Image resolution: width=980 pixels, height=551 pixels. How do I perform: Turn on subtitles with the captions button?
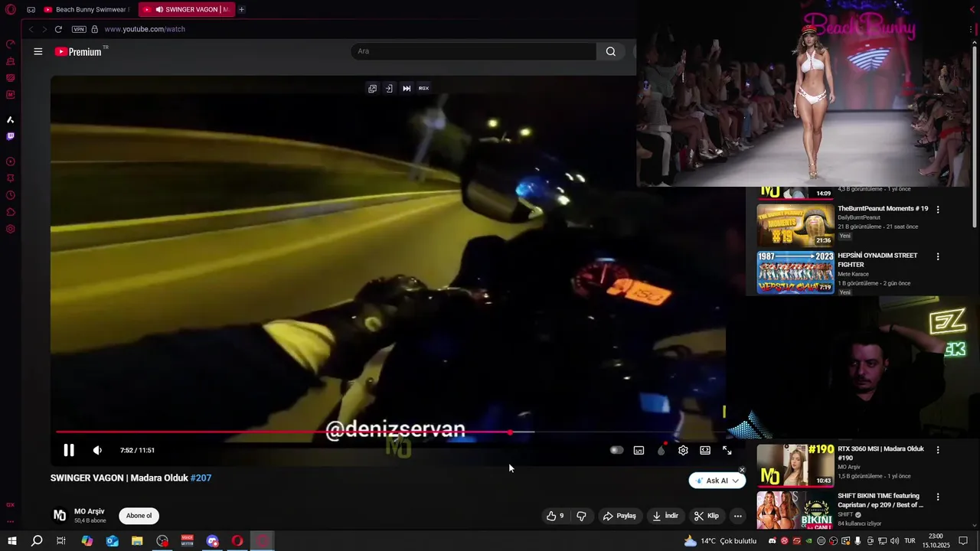pyautogui.click(x=639, y=450)
